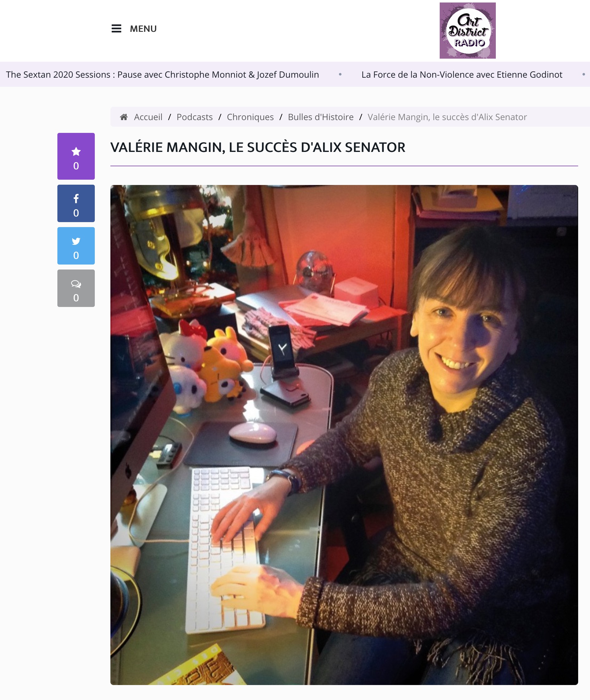The image size is (590, 700).
Task: Click the article title heading
Action: (x=258, y=148)
